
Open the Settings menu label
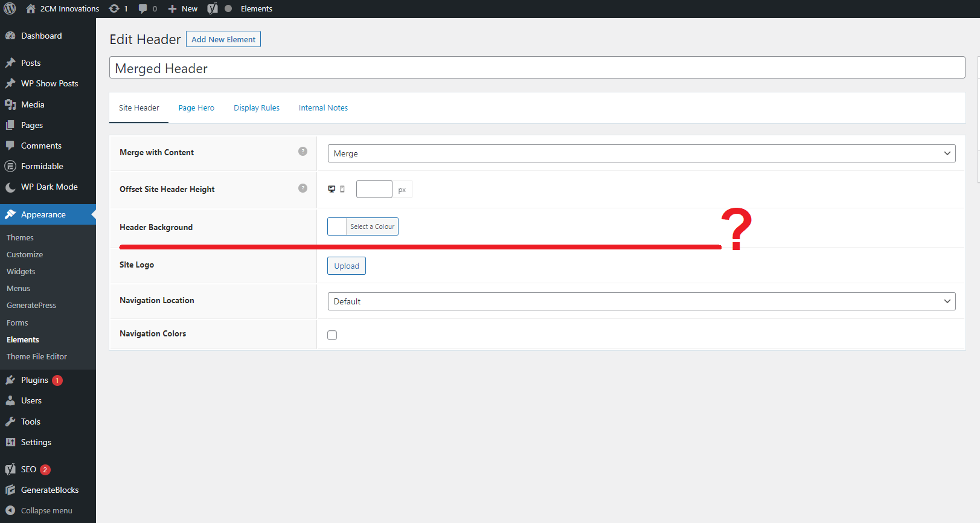click(x=36, y=442)
